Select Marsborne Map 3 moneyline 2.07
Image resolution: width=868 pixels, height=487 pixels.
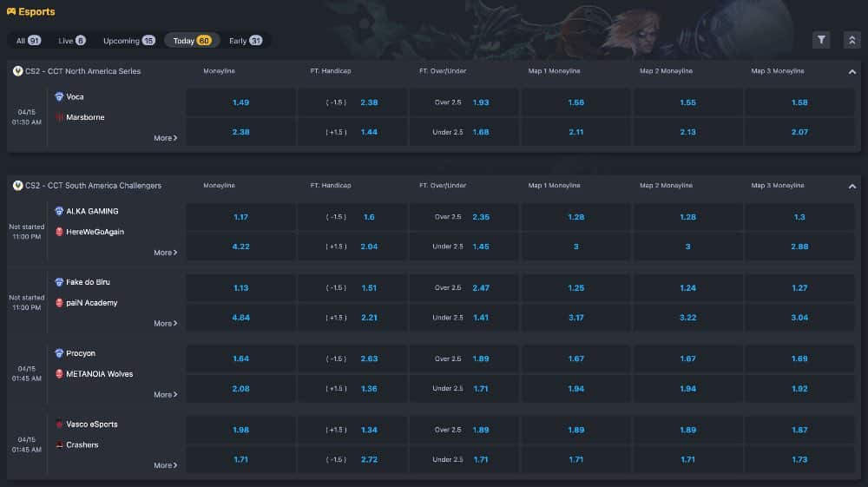799,132
